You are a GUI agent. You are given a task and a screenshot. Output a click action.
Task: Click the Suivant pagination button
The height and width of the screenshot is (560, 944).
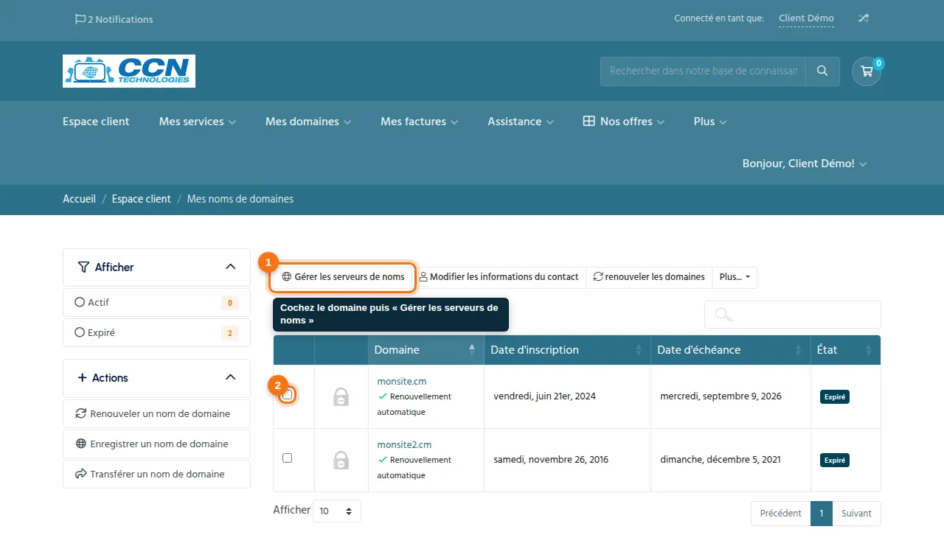[x=856, y=514]
